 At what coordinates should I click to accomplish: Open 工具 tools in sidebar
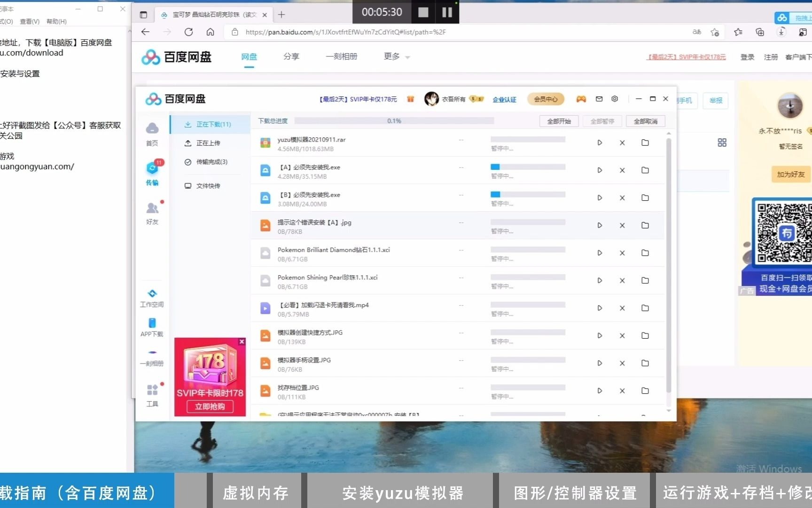click(152, 396)
